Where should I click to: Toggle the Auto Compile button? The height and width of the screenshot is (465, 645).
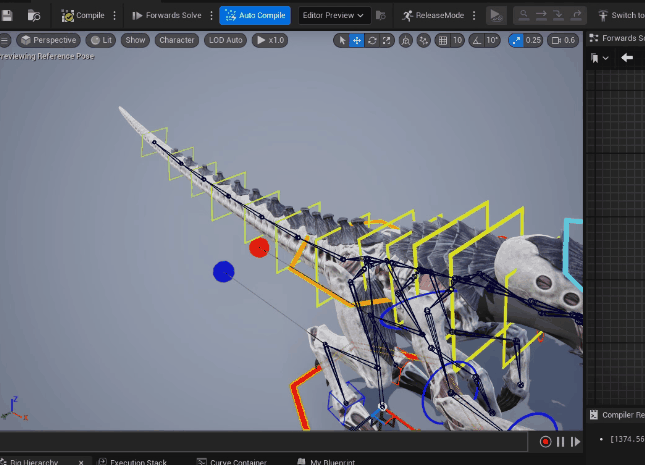coord(255,15)
